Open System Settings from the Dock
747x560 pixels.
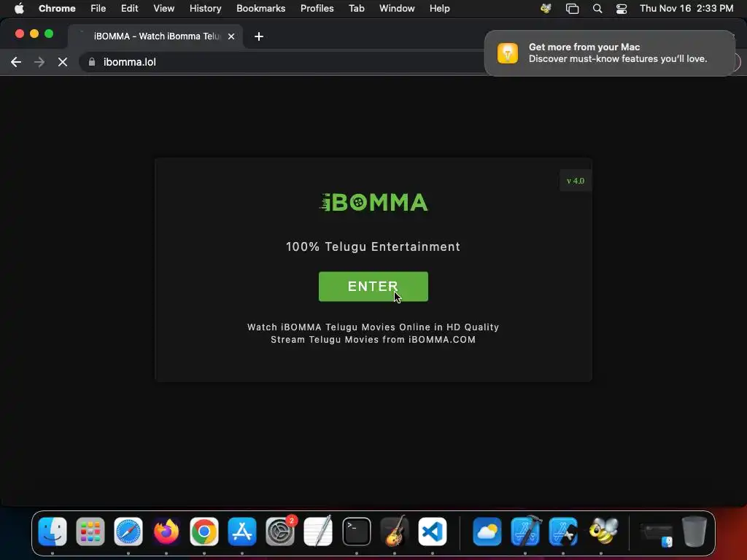pos(280,532)
